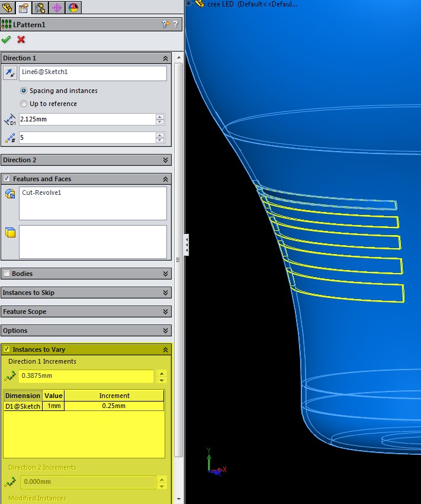Expand the Instances to Skip section
Image resolution: width=421 pixels, height=504 pixels.
tap(165, 293)
